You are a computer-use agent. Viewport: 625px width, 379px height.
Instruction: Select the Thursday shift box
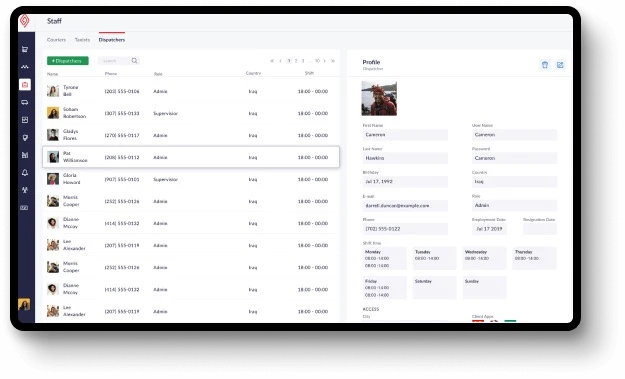534,258
